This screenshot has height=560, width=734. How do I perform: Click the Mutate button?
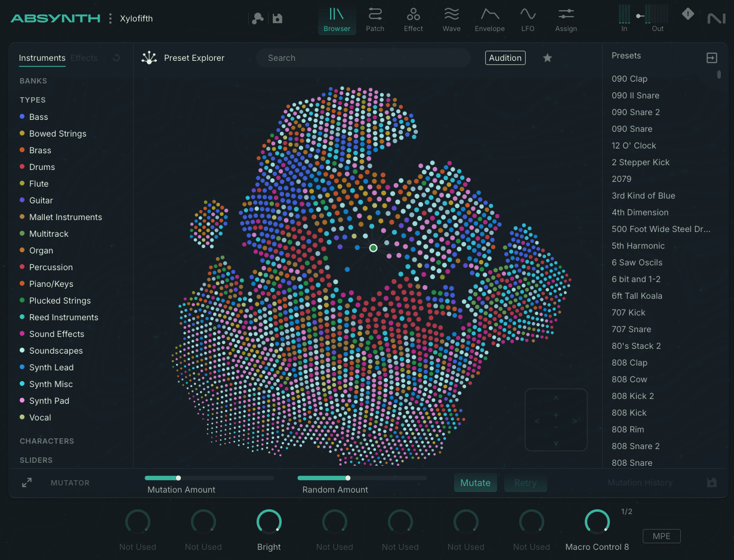coord(475,482)
